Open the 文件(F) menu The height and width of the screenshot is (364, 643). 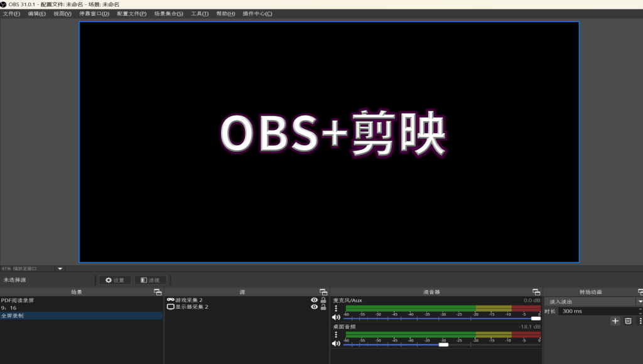coord(11,14)
